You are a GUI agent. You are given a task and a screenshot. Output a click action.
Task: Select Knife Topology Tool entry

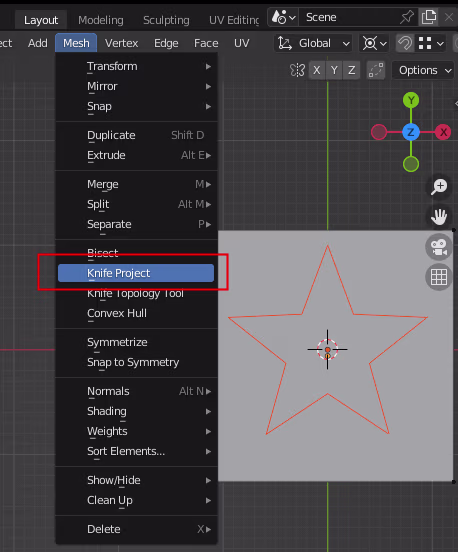[136, 293]
